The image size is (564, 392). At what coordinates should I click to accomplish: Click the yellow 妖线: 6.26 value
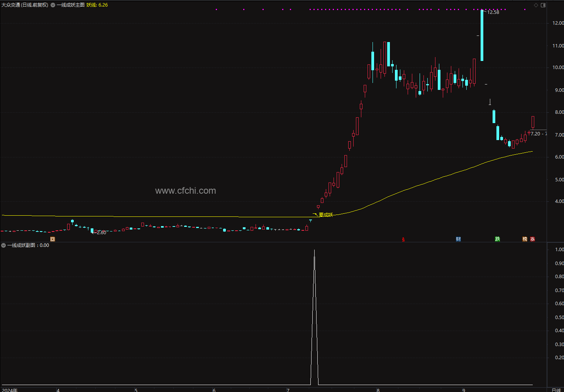coord(97,5)
